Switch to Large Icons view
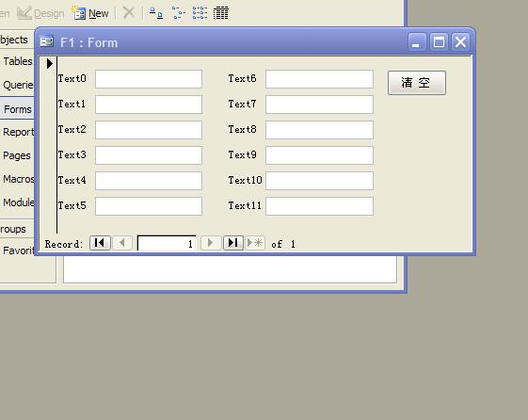 [156, 13]
